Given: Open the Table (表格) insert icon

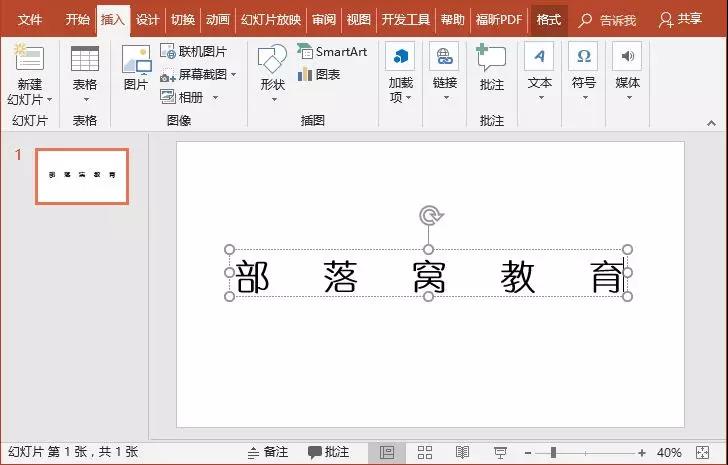Looking at the screenshot, I should pyautogui.click(x=85, y=59).
